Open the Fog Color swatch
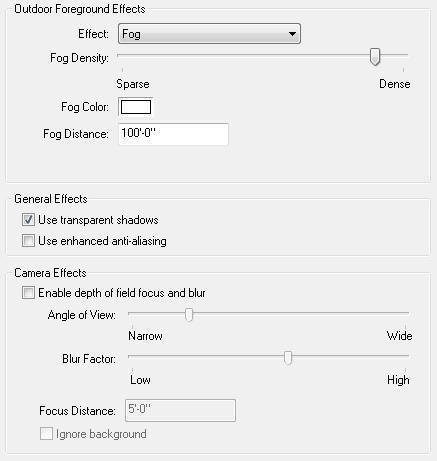 (x=136, y=107)
